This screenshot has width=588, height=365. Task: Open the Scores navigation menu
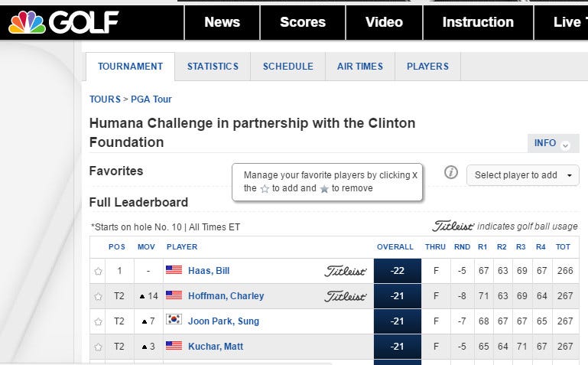coord(303,22)
